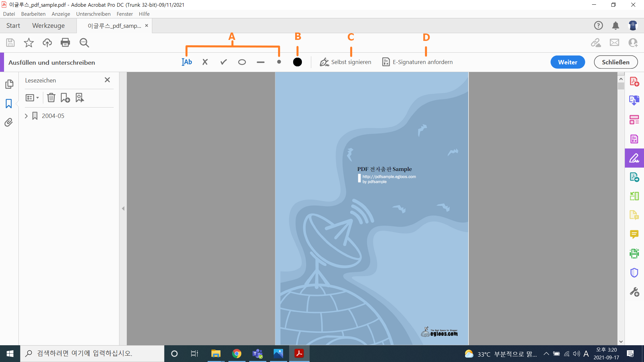This screenshot has width=644, height=362.
Task: Open bookmark options dropdown menu
Action: [32, 98]
